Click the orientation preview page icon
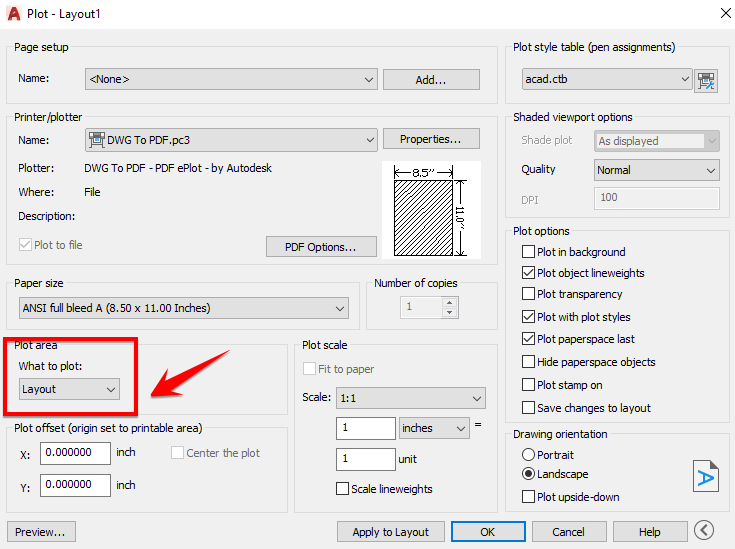The height and width of the screenshot is (549, 735). (705, 476)
